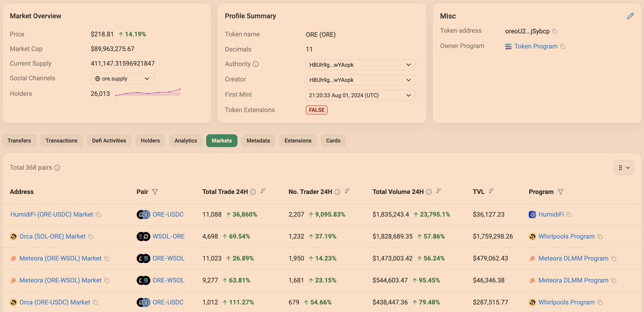Open the Program column filter icon
This screenshot has width=644, height=312.
(561, 192)
